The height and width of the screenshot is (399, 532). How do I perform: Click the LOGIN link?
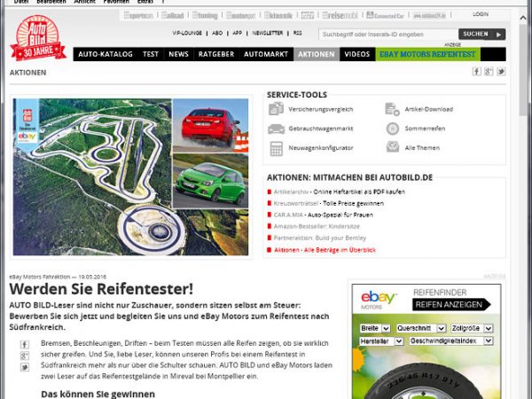click(481, 14)
